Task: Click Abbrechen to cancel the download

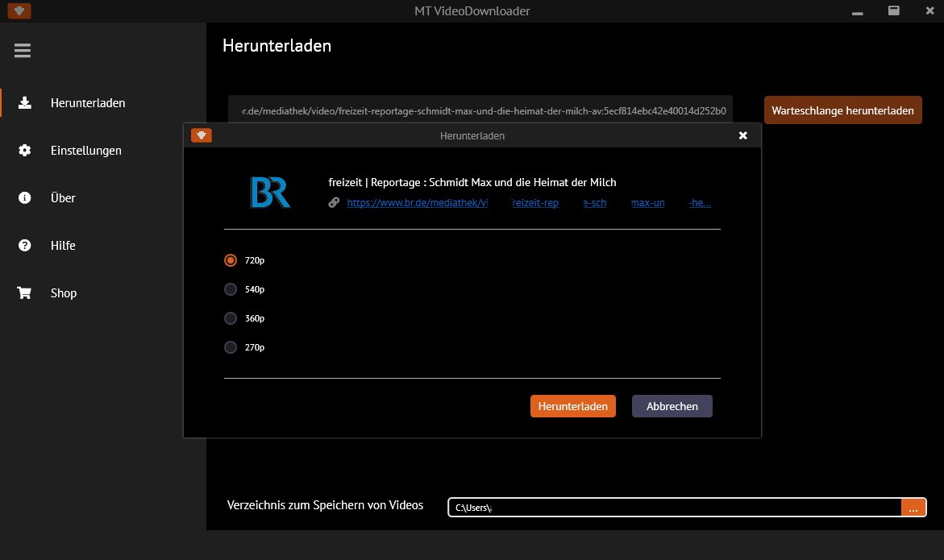Action: [x=672, y=406]
